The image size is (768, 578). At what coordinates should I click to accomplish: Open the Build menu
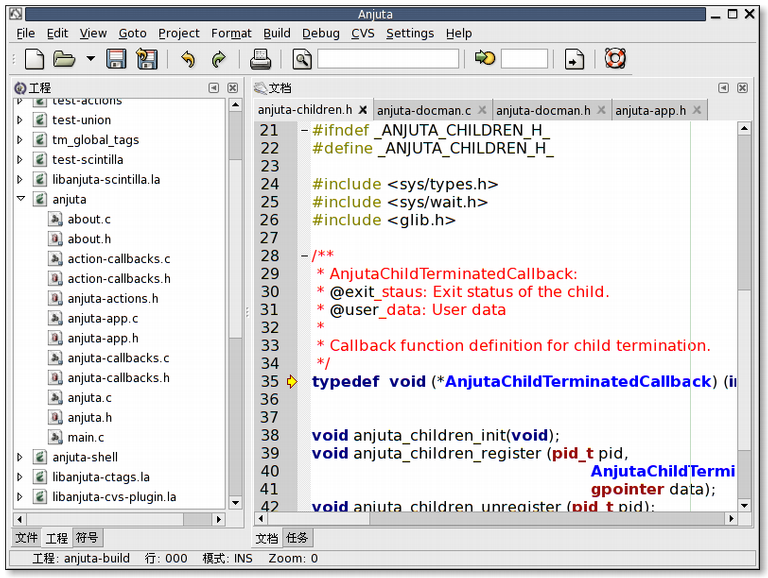277,33
